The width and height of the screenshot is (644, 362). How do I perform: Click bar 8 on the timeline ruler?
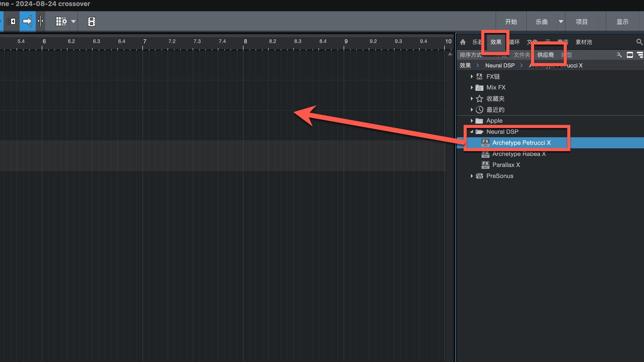pyautogui.click(x=245, y=42)
